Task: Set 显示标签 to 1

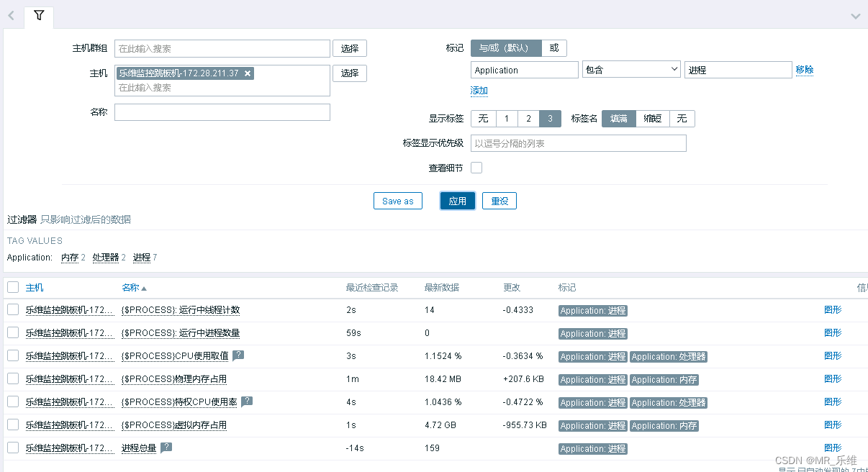Action: [507, 119]
